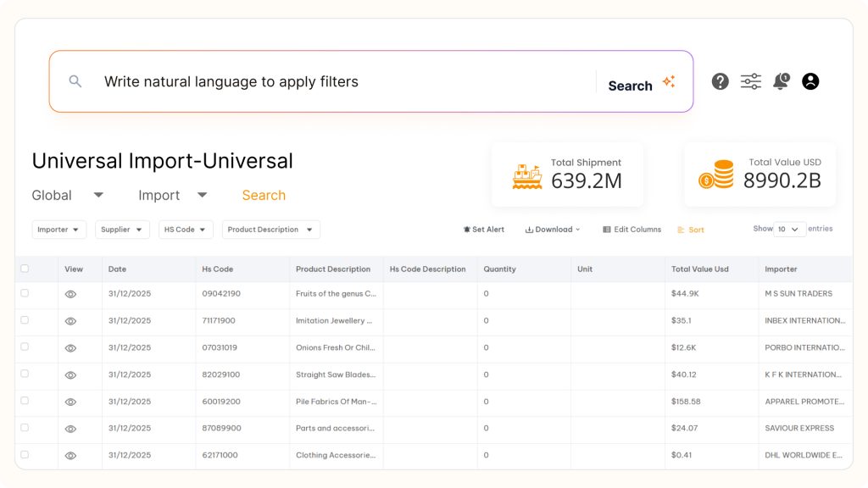Viewport: 868px width, 488px height.
Task: Open the filter sliders settings icon
Action: click(x=751, y=81)
